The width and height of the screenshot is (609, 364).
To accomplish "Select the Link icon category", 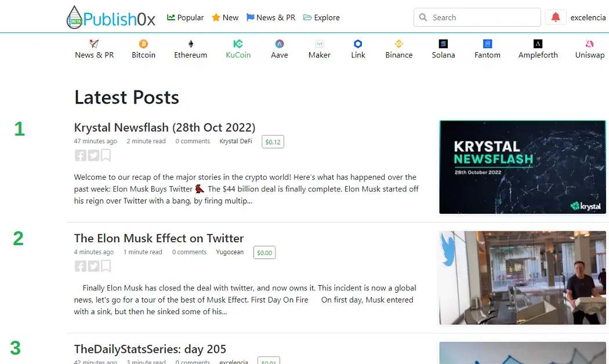I will pyautogui.click(x=358, y=49).
